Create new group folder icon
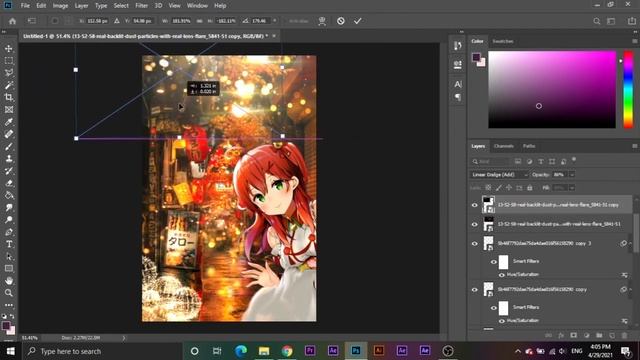640x360 pixels. click(x=599, y=335)
